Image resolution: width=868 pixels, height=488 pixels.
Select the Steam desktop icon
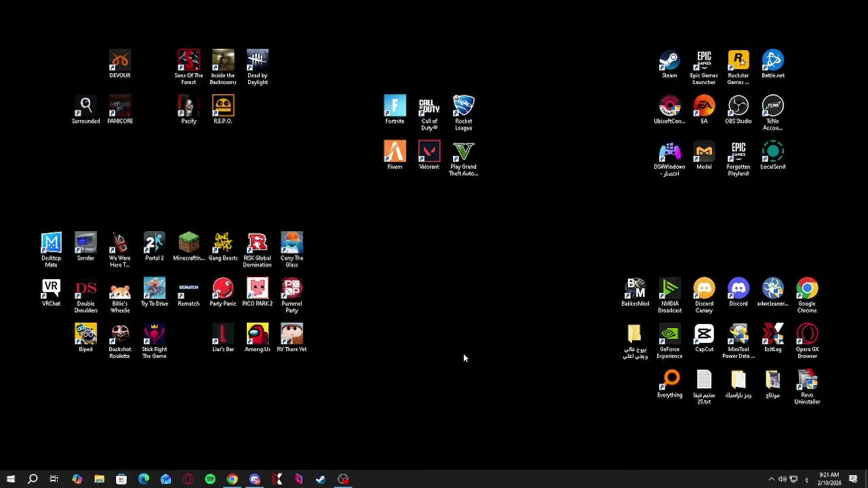(x=669, y=64)
